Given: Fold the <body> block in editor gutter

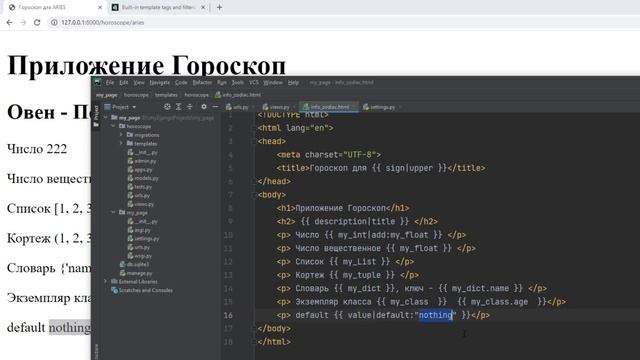Looking at the screenshot, I should (253, 195).
